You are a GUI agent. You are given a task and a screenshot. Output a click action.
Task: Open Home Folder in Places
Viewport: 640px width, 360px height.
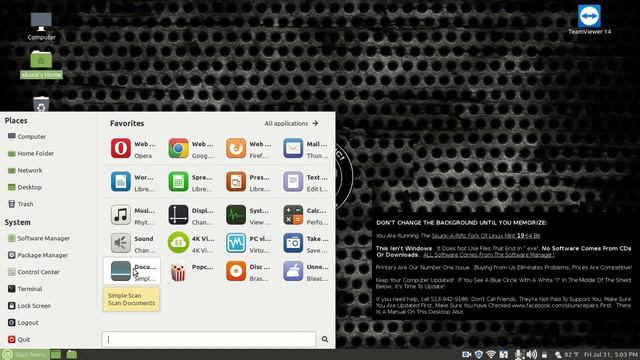[x=31, y=153]
